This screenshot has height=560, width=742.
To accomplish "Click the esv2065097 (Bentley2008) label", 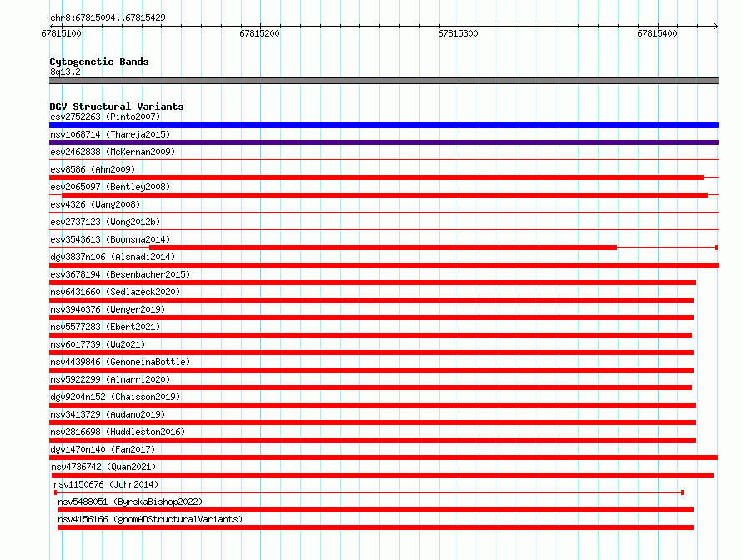I will (x=110, y=187).
